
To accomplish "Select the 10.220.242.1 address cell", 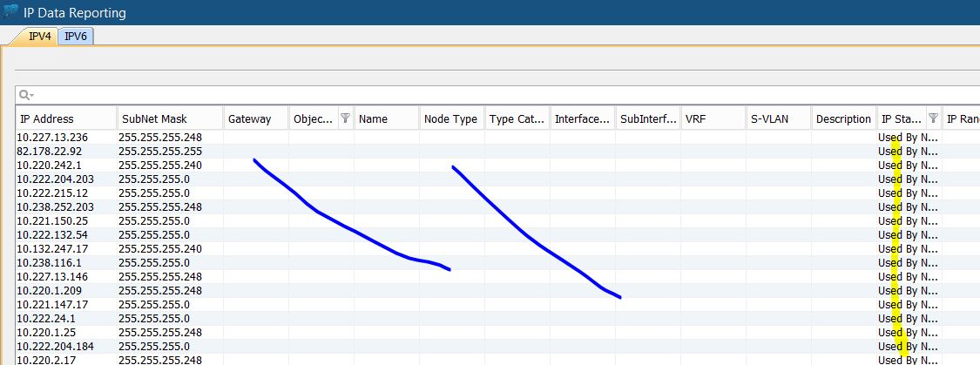I will coord(51,166).
